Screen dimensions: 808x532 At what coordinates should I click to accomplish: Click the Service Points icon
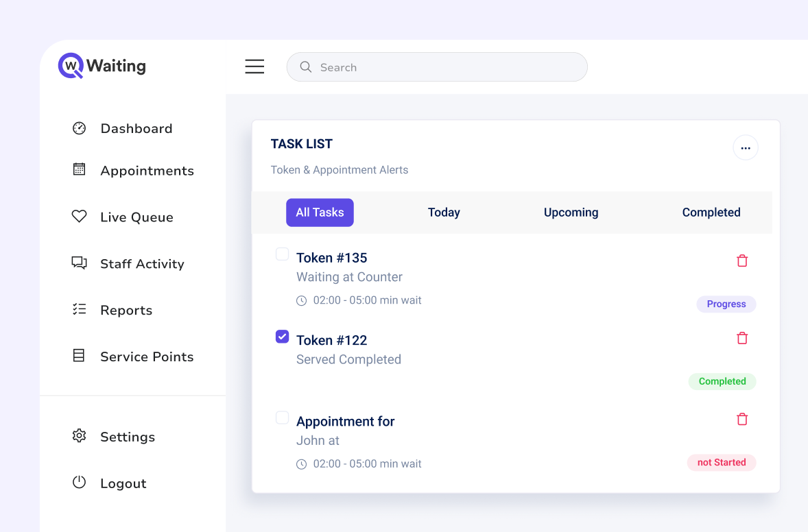click(x=80, y=356)
